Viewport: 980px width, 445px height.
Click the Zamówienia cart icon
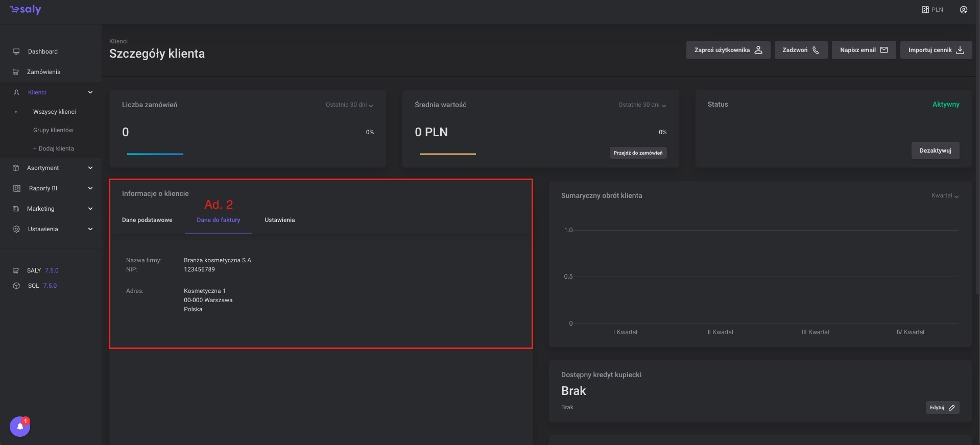click(16, 72)
